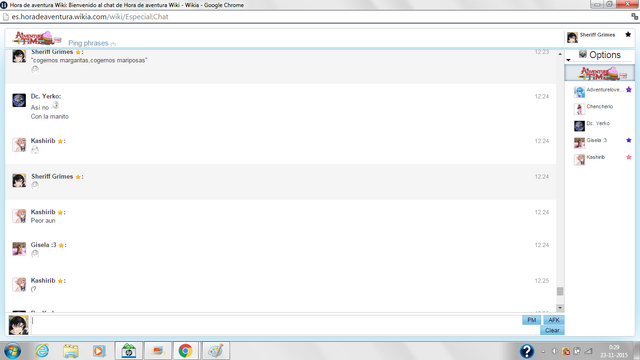640x360 pixels.
Task: Show hidden system tray icons
Action: pyautogui.click(x=543, y=351)
